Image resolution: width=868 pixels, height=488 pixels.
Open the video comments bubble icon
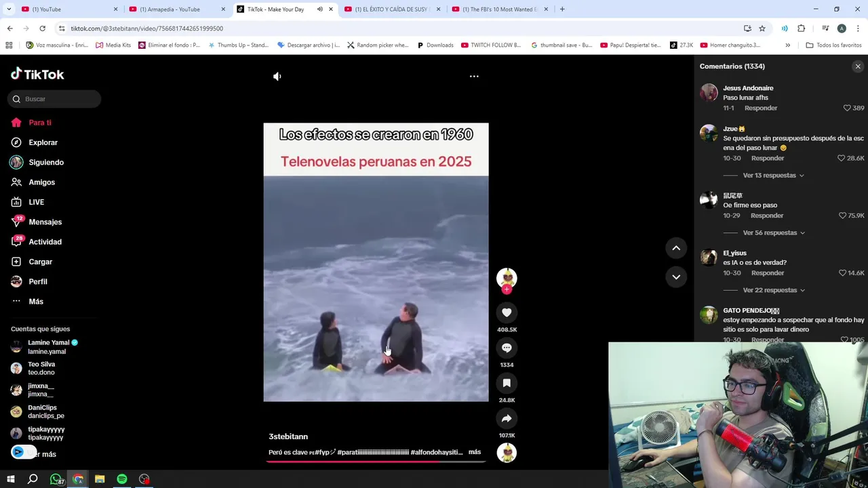507,348
